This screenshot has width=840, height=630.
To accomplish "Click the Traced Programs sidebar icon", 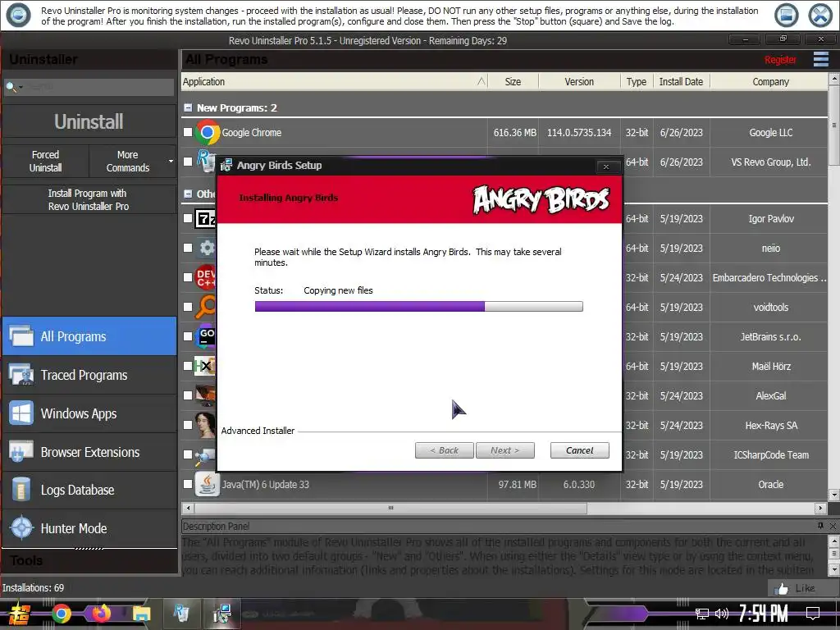I will [21, 374].
